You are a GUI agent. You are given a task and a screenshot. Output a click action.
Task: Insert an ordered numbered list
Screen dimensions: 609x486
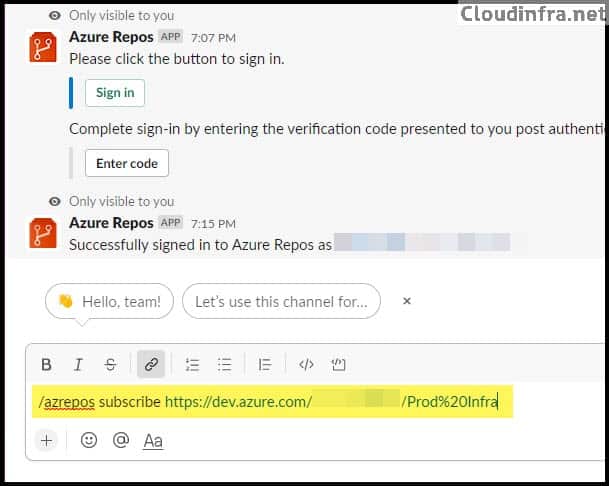pos(192,364)
